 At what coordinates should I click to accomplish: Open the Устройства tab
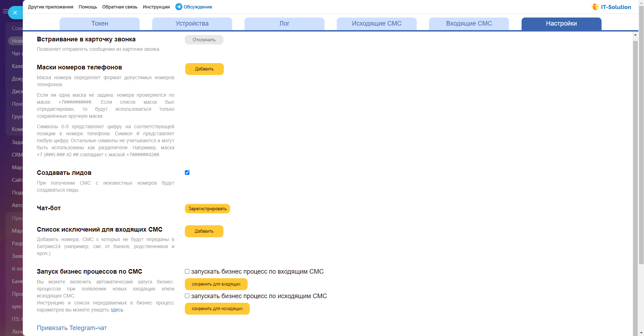(x=192, y=23)
